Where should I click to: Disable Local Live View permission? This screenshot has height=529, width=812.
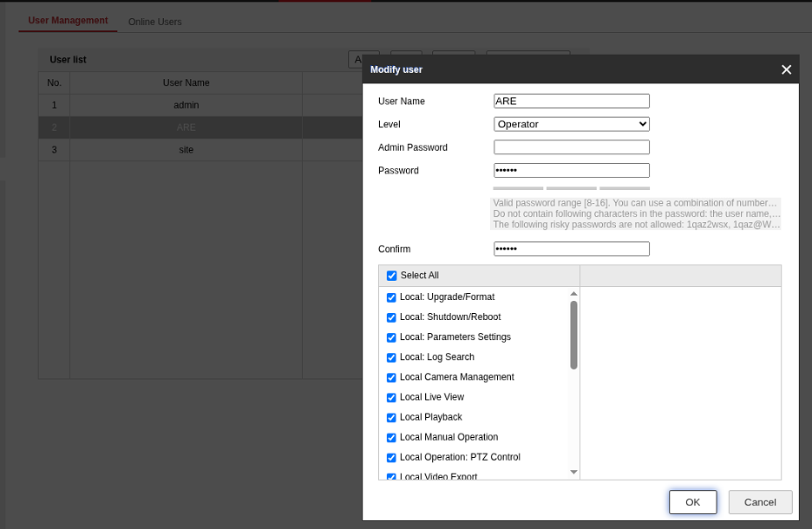pyautogui.click(x=391, y=397)
